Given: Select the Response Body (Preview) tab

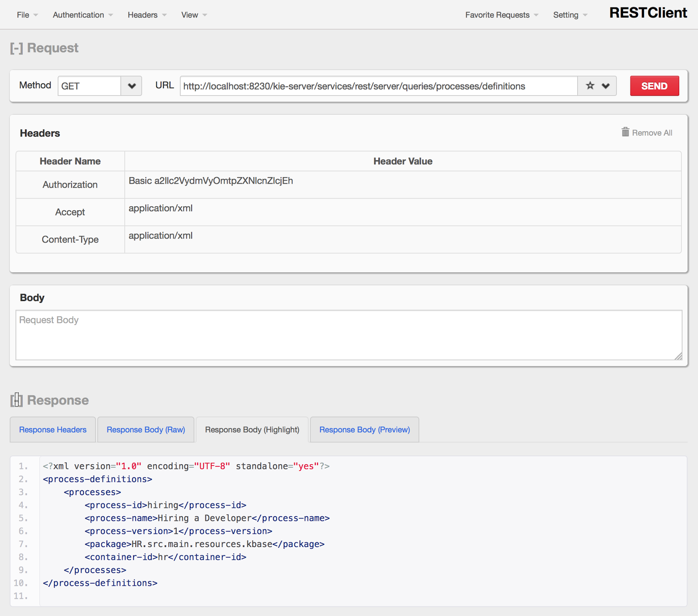Looking at the screenshot, I should point(364,430).
